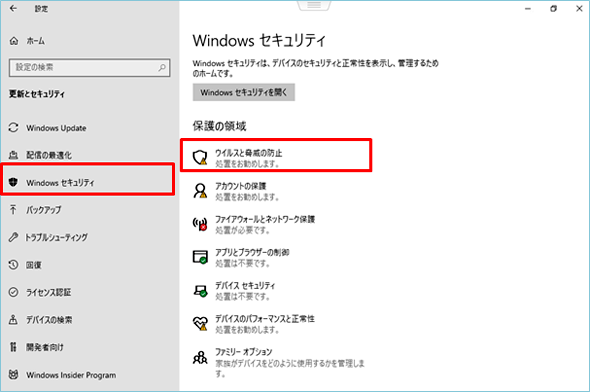Click the トラブルシューティング wrench icon

14,237
